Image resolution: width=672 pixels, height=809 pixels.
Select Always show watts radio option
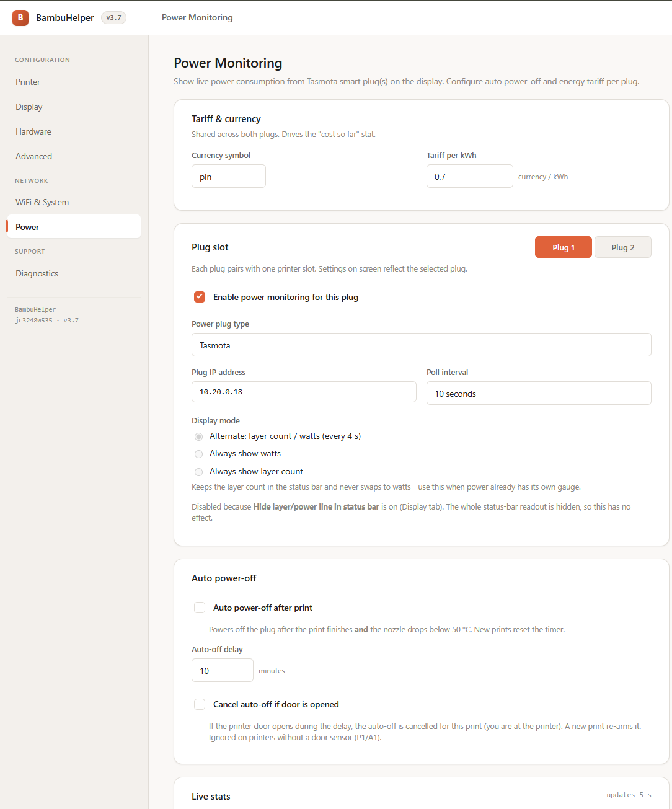198,454
